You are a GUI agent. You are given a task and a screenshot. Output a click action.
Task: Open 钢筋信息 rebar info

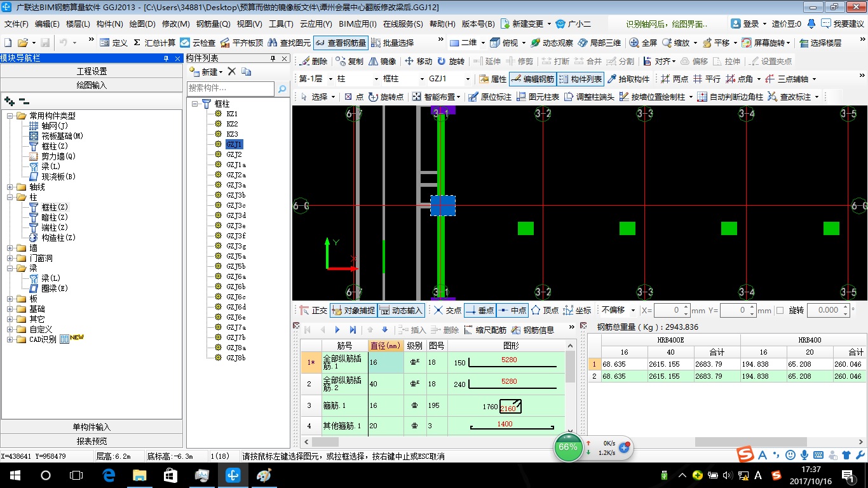pyautogui.click(x=533, y=330)
